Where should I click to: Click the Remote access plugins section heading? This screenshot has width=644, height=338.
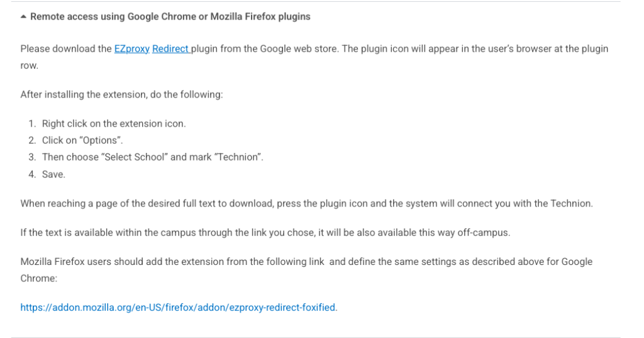[170, 17]
